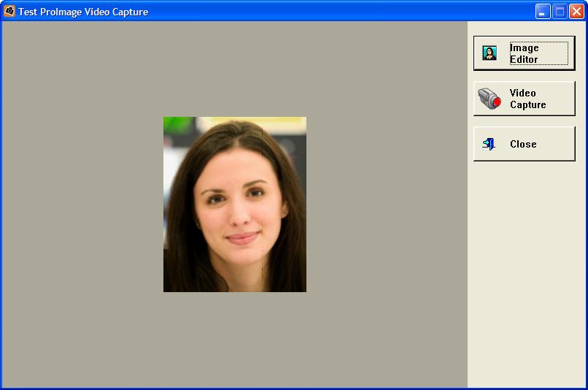
Task: Select the Close button in the side panel
Action: pyautogui.click(x=524, y=144)
